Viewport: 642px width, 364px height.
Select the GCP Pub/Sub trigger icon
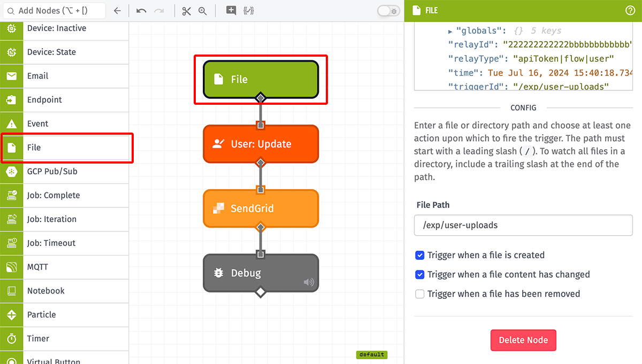[x=11, y=172]
